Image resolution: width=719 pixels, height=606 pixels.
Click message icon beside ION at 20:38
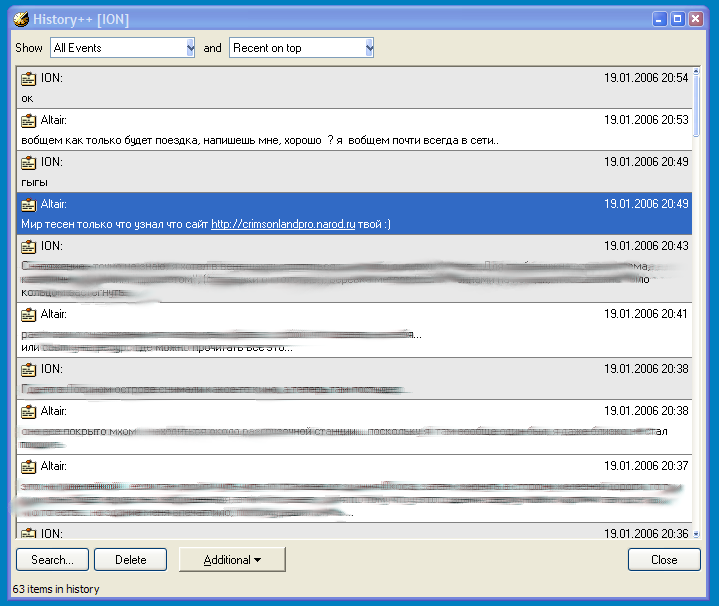tap(28, 369)
